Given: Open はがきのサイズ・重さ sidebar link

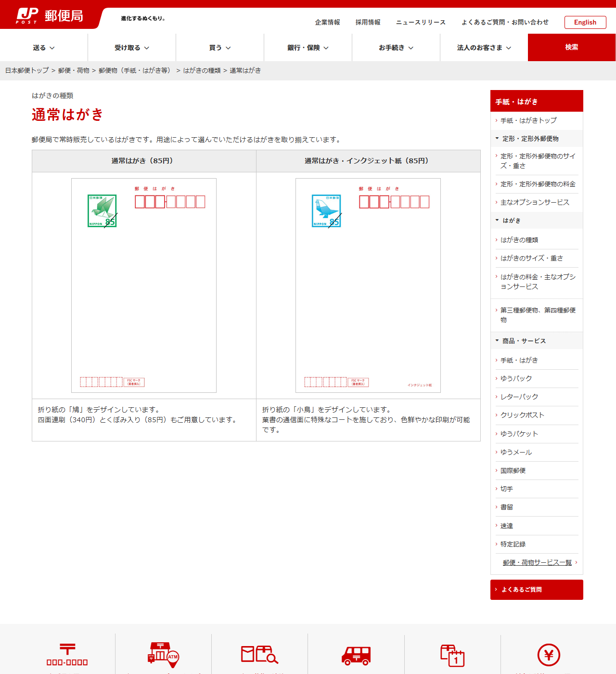Looking at the screenshot, I should pos(531,258).
